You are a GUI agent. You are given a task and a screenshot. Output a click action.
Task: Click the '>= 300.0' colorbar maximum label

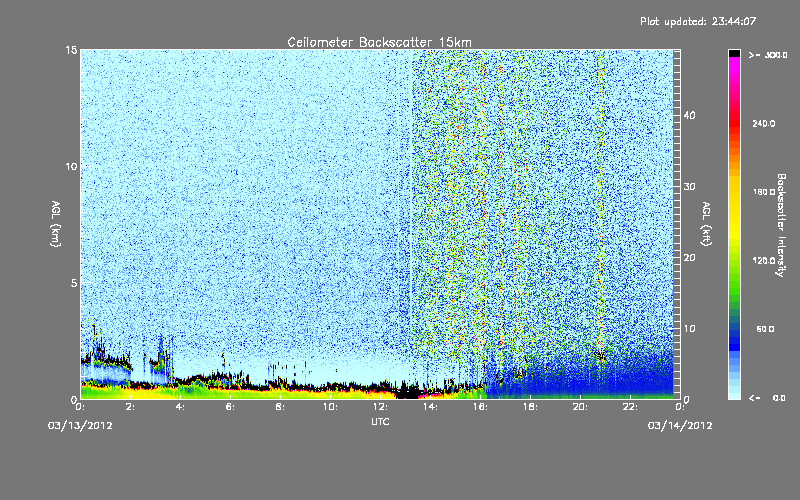tap(768, 55)
